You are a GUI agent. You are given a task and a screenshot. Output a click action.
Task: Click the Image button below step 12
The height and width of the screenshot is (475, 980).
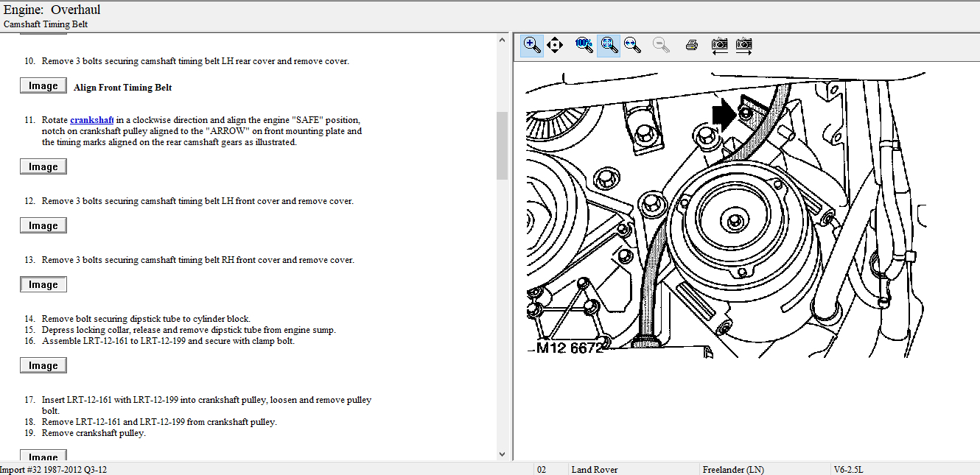pyautogui.click(x=43, y=226)
